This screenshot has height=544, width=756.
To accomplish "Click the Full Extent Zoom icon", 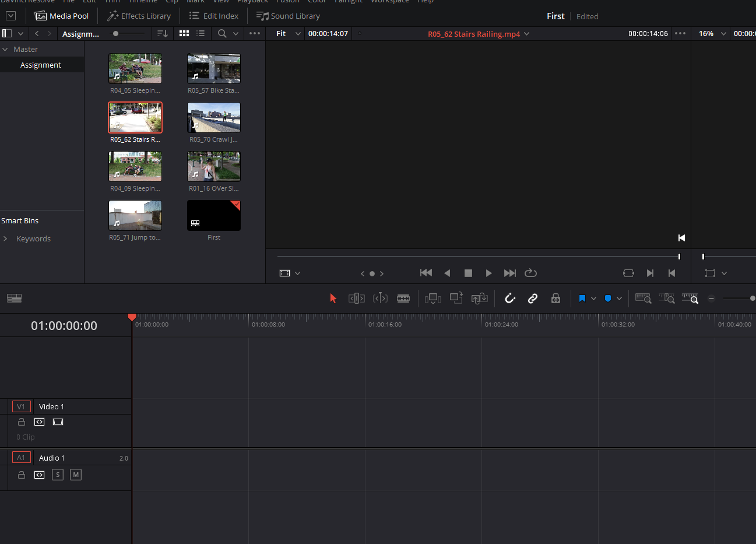I will pos(643,299).
